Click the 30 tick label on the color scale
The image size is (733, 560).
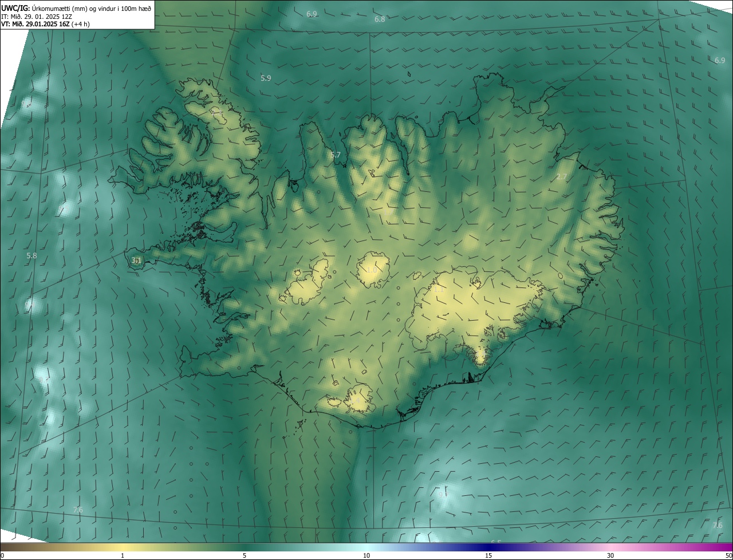click(610, 555)
